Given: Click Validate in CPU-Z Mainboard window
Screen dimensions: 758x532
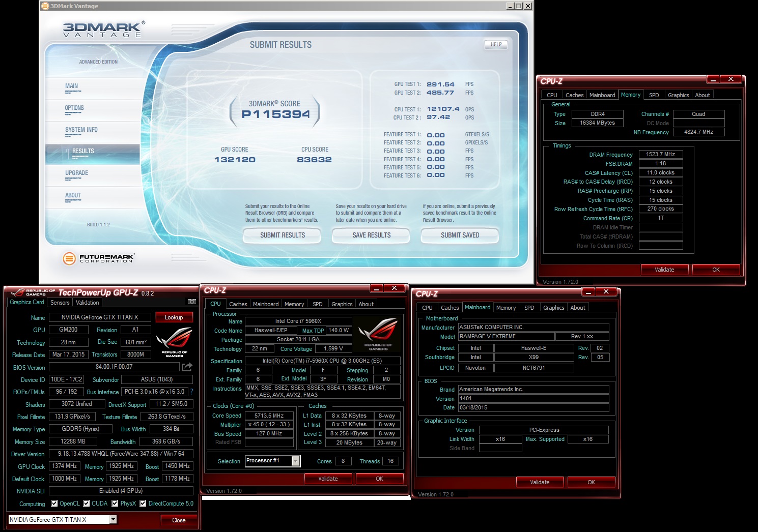Looking at the screenshot, I should coord(540,482).
